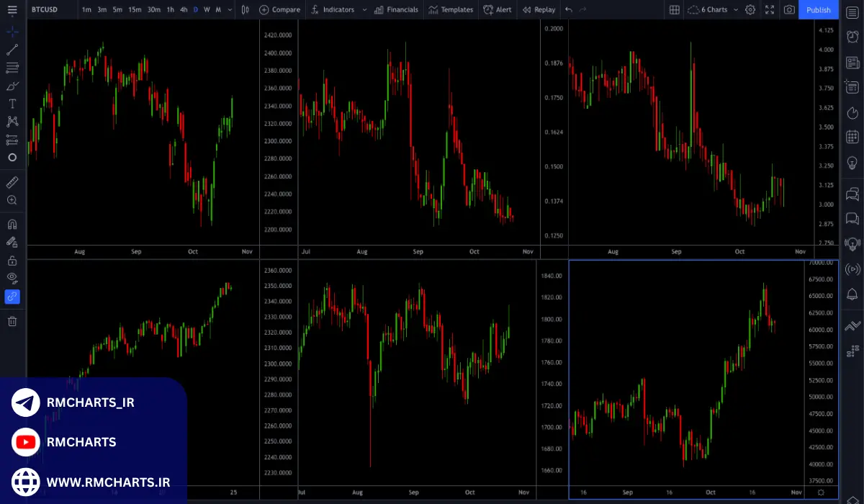The image size is (864, 504).
Task: Select the trend line drawing tool
Action: click(12, 50)
